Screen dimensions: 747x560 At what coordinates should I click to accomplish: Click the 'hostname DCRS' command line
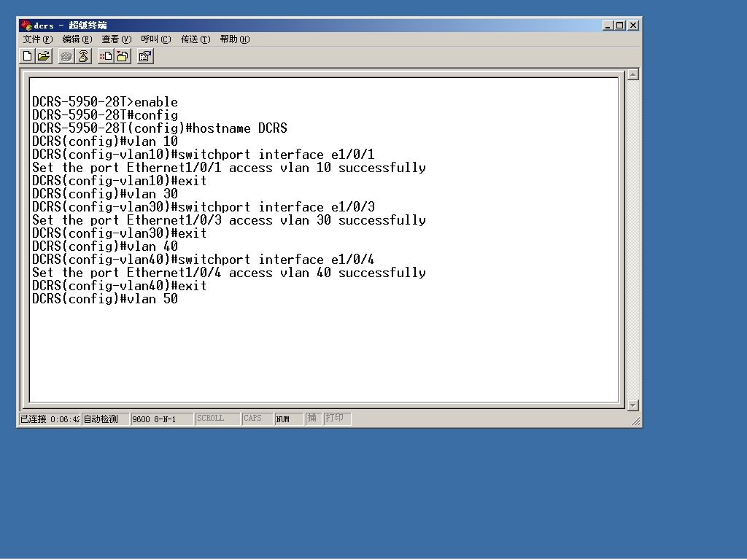160,128
